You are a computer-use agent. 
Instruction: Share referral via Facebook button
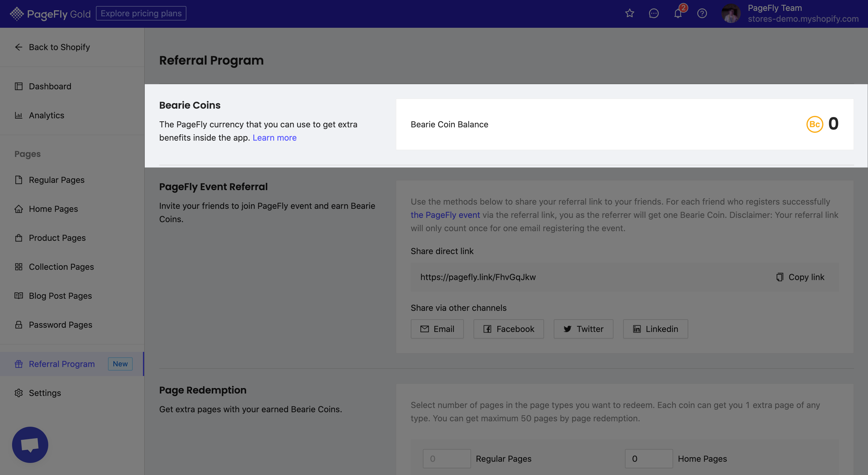508,329
